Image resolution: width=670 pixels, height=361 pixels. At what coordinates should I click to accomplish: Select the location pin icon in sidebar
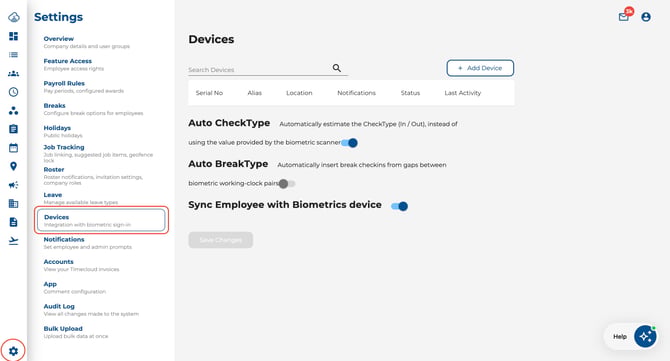[13, 166]
